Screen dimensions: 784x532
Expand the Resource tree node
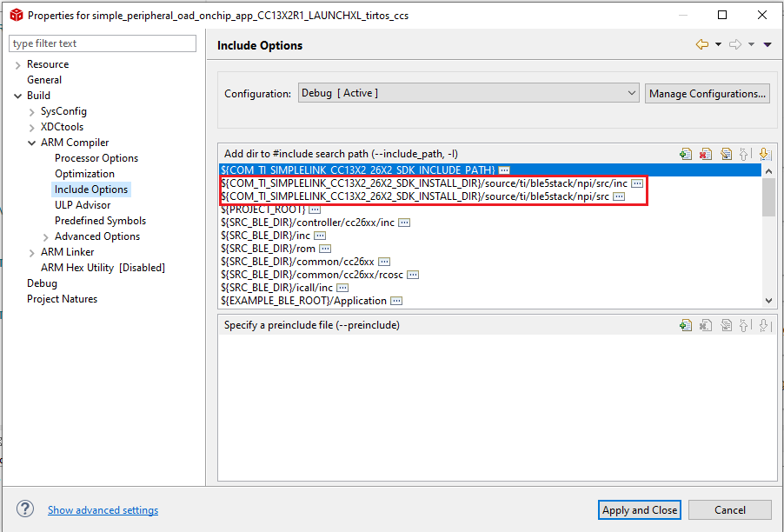coord(18,65)
